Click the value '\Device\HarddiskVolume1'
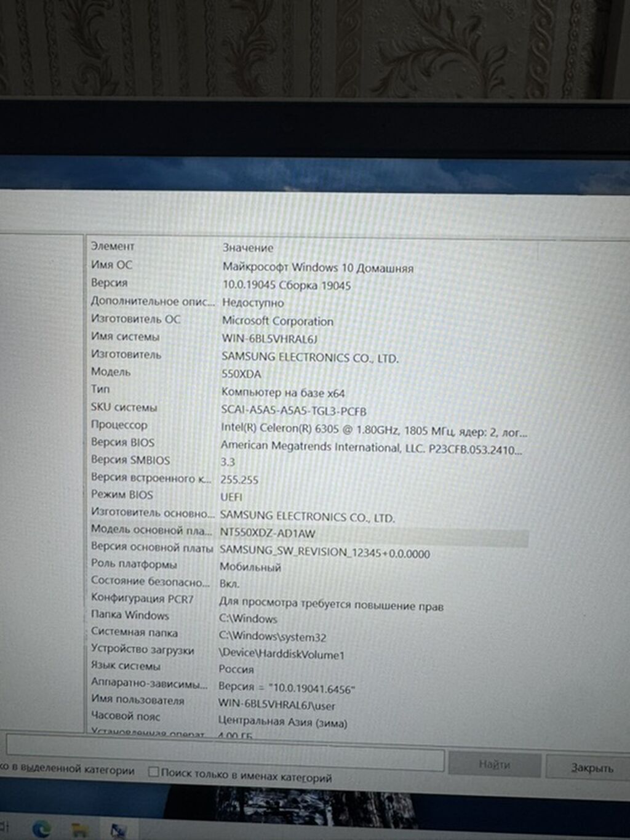The width and height of the screenshot is (630, 840). click(x=282, y=654)
